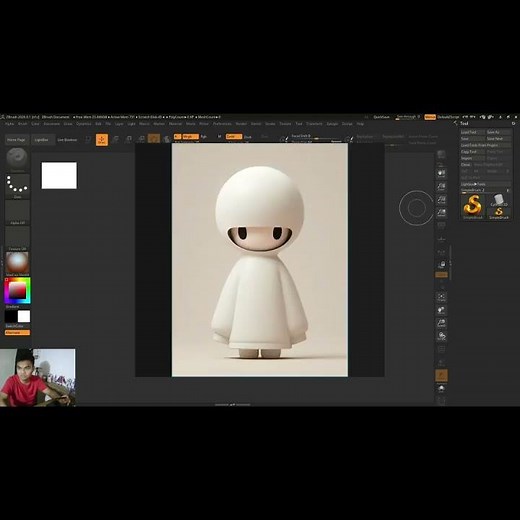Click Copy Tool in Tool palette

[x=472, y=152]
